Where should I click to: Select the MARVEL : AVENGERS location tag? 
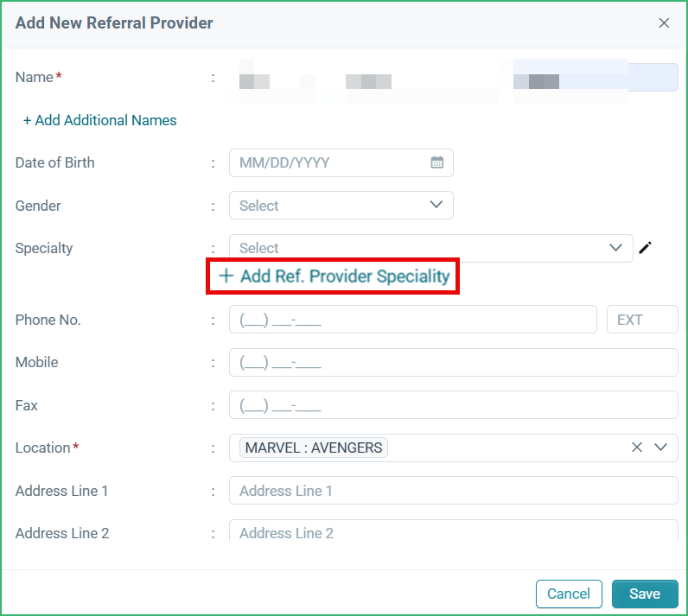pos(314,448)
